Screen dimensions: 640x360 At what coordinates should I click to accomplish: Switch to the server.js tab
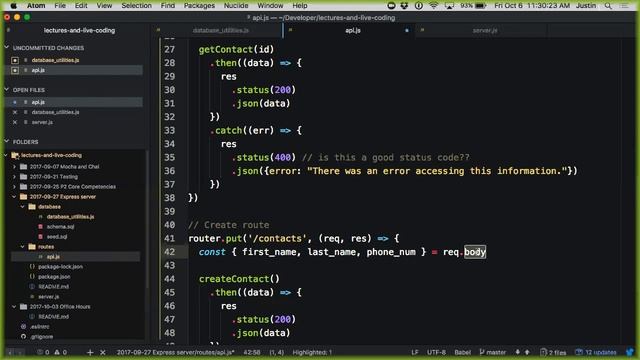485,30
